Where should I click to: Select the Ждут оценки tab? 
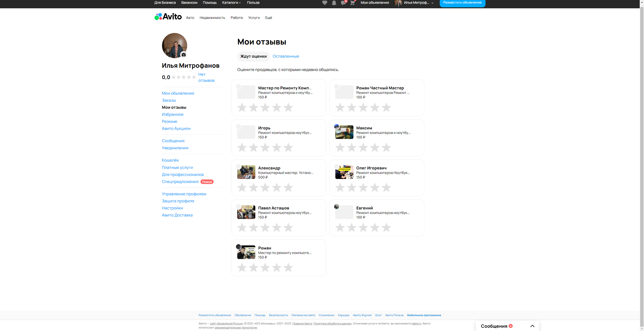pos(253,56)
